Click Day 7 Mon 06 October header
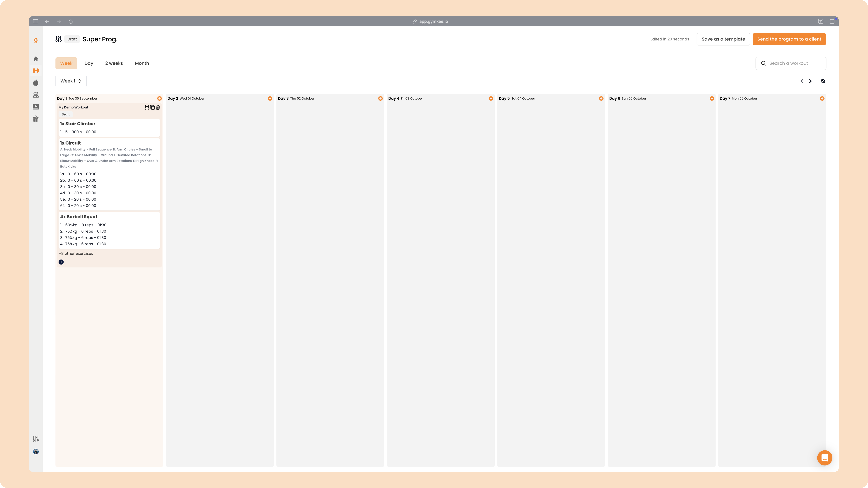Viewport: 868px width, 488px height. (x=738, y=98)
